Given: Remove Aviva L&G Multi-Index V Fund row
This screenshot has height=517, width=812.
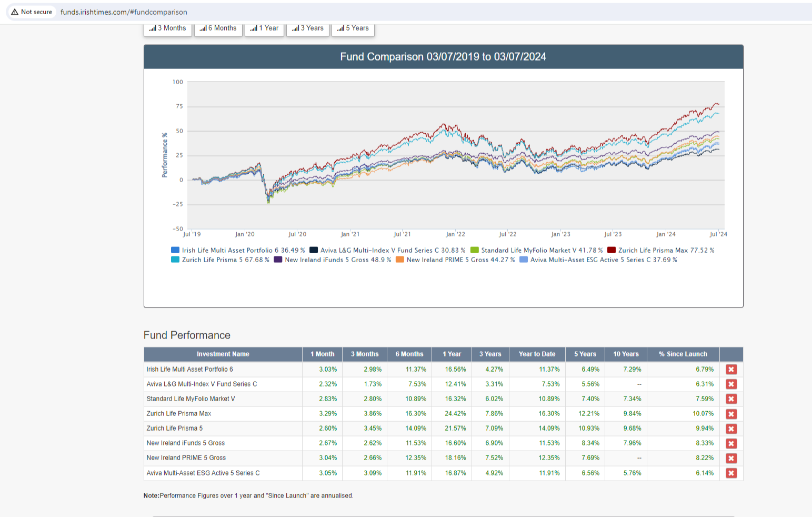Looking at the screenshot, I should pyautogui.click(x=731, y=384).
